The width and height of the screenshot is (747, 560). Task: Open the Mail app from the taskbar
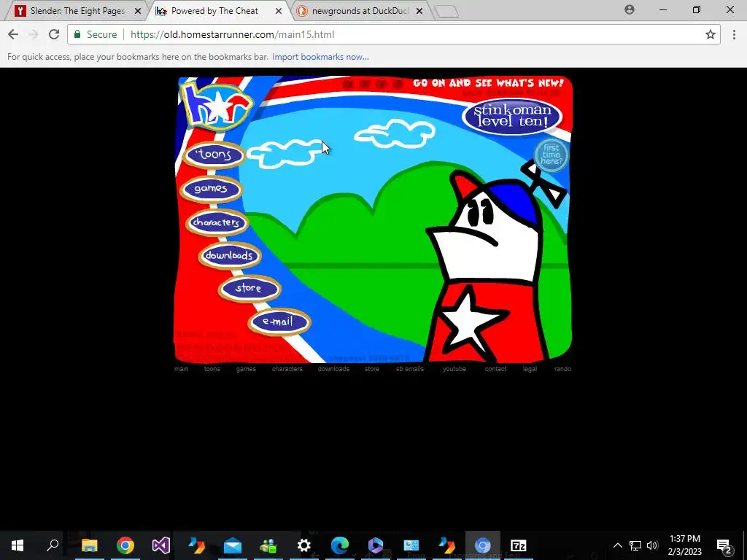pyautogui.click(x=233, y=545)
